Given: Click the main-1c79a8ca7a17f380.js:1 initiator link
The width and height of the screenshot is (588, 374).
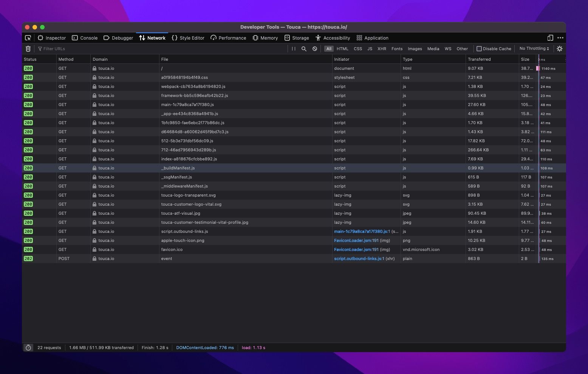Looking at the screenshot, I should point(362,231).
